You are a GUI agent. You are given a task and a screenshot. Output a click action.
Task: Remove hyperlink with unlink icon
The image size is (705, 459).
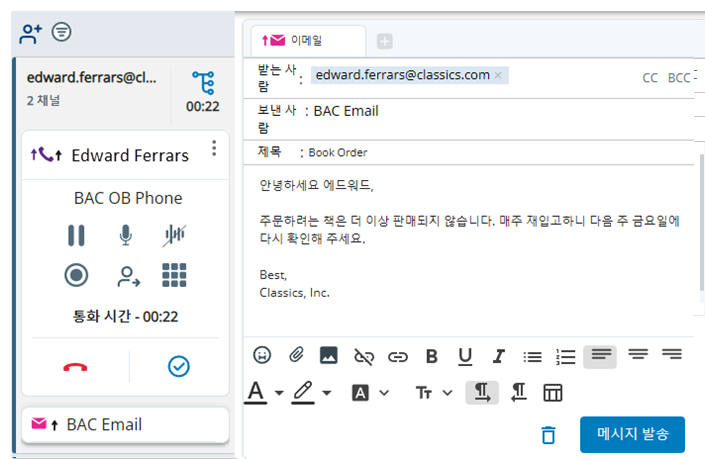pos(364,357)
